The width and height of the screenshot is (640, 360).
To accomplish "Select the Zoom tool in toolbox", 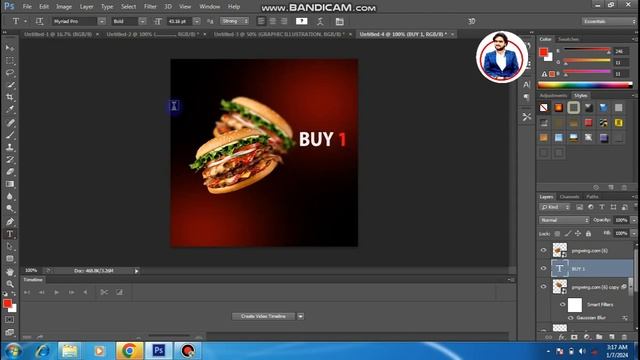I will point(10,284).
